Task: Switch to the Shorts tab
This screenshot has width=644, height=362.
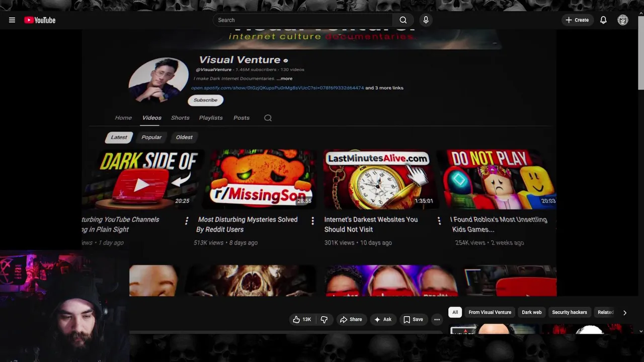Action: [180, 118]
